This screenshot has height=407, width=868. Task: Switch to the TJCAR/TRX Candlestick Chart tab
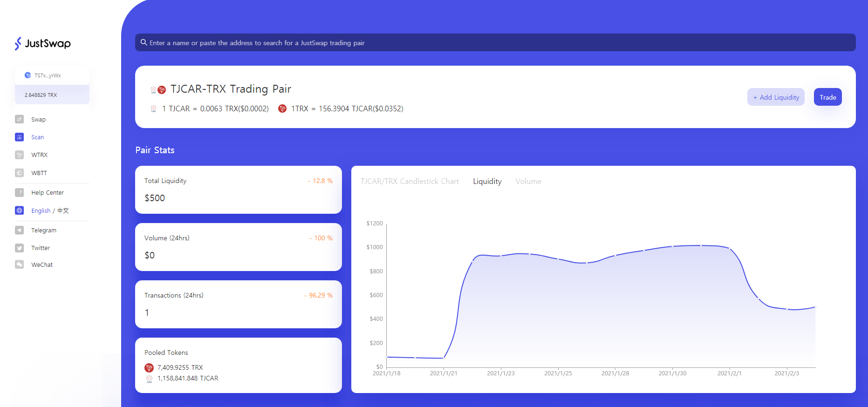coord(410,182)
